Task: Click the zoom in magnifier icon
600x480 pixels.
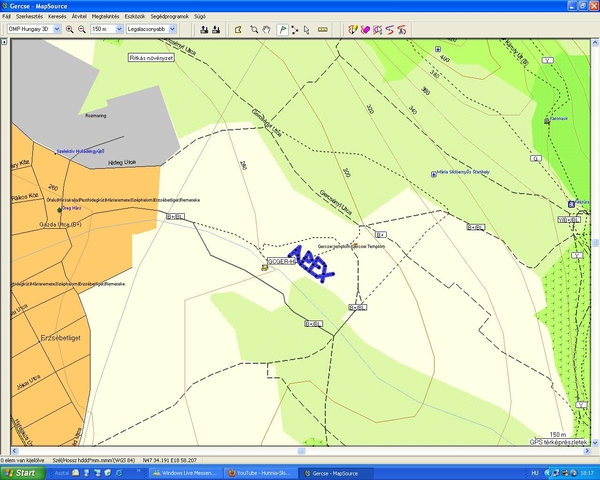Action: (69, 29)
